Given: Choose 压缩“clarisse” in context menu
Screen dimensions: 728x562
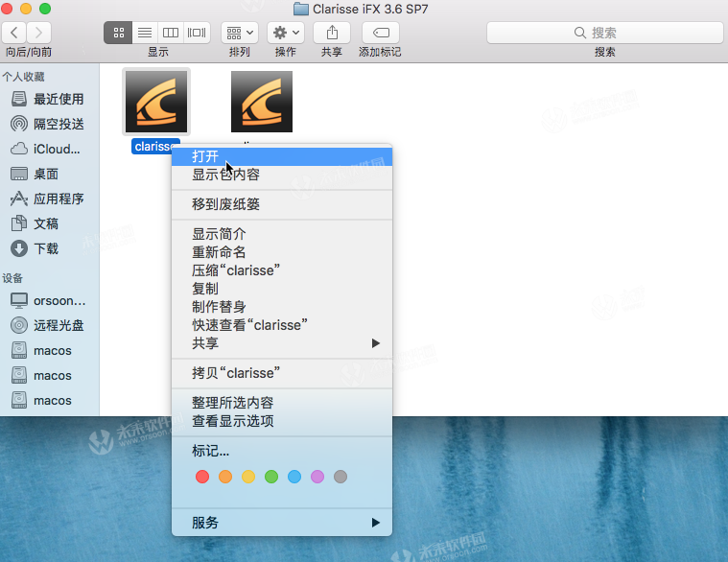Looking at the screenshot, I should pos(282,270).
